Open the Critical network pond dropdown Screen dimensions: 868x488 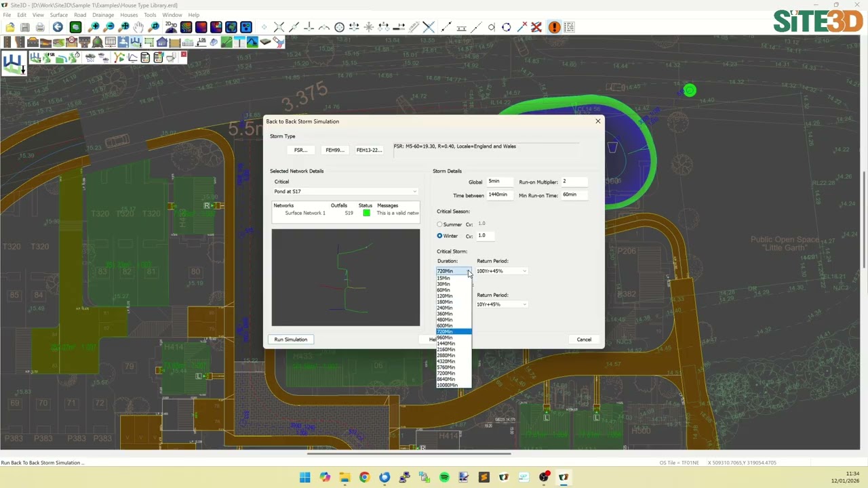pos(345,192)
